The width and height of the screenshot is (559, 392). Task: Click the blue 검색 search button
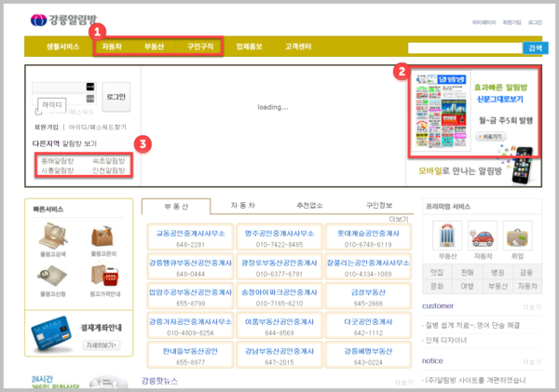point(536,48)
